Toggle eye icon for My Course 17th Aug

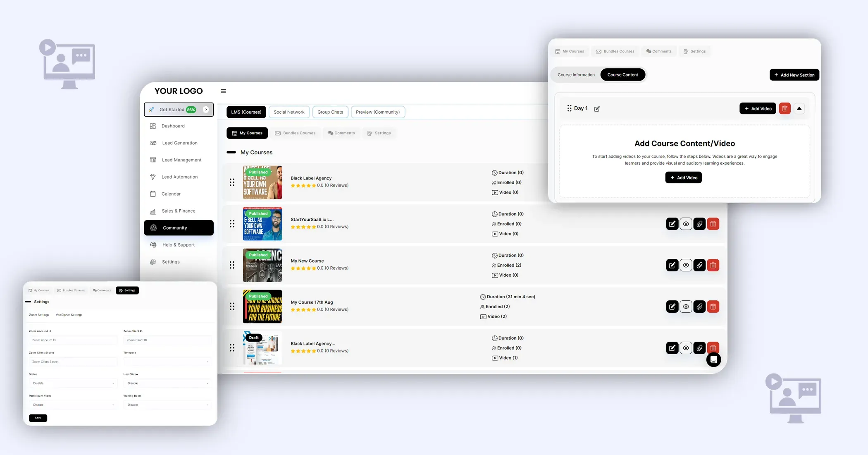point(686,307)
